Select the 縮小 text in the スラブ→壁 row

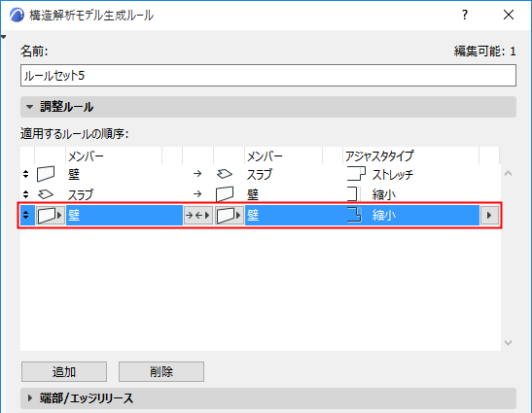[x=384, y=195]
